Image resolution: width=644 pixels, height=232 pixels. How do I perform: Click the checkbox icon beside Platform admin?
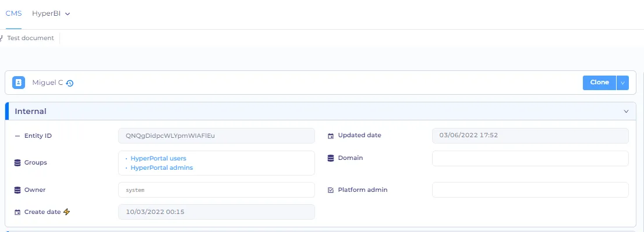coord(331,190)
